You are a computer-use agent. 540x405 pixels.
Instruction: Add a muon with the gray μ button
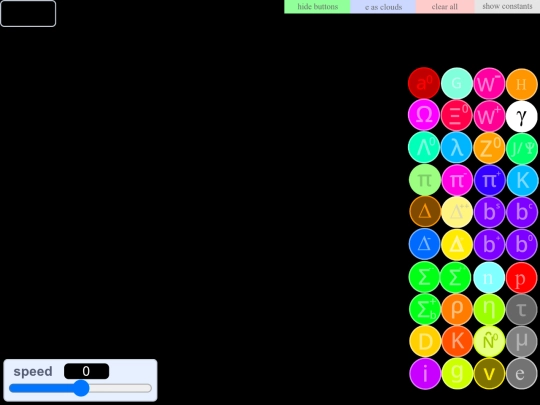click(522, 341)
